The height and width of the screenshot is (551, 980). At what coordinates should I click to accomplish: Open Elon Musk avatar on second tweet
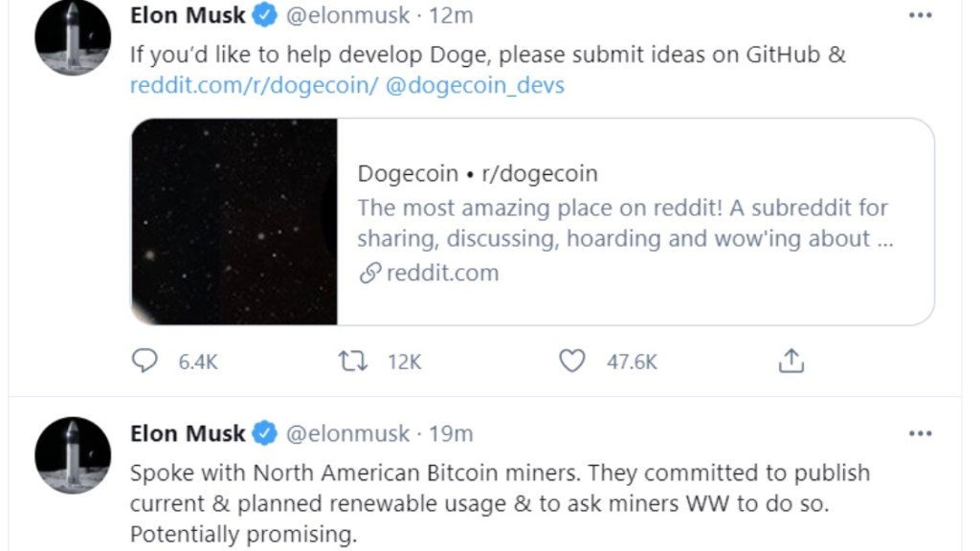coord(73,455)
